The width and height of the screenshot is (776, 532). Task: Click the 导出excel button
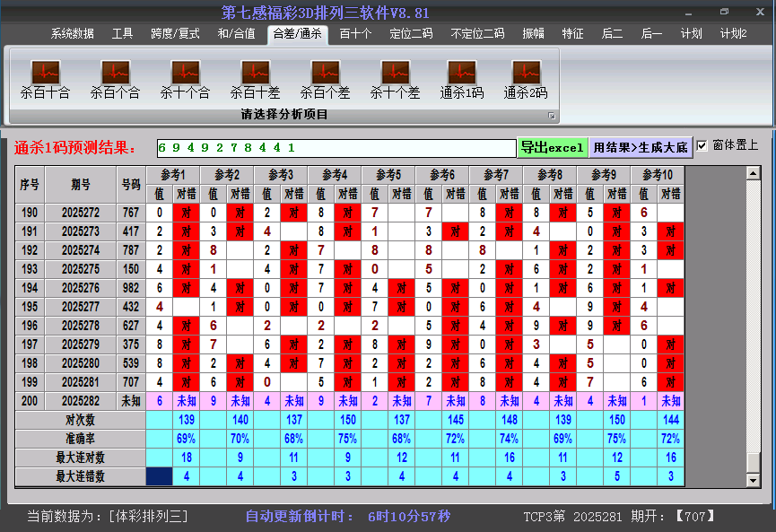pyautogui.click(x=552, y=147)
